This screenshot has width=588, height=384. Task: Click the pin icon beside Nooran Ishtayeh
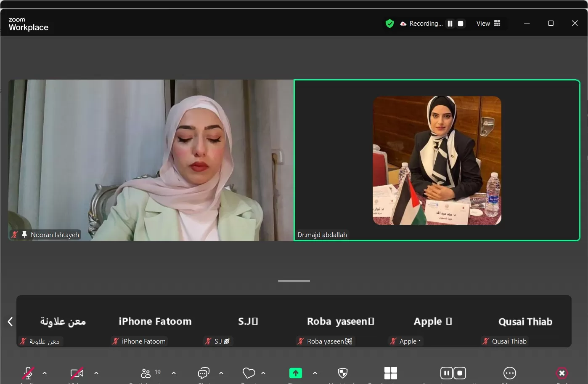(x=24, y=235)
